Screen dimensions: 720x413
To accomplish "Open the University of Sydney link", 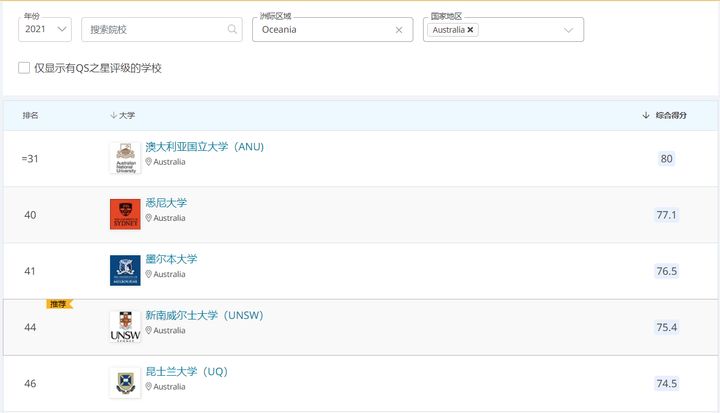I will 166,203.
